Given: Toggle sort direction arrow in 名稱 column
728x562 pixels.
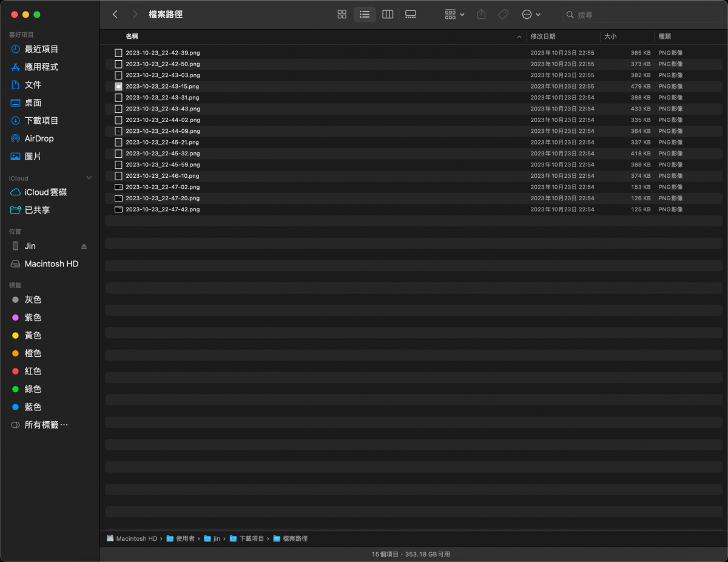Looking at the screenshot, I should (519, 37).
